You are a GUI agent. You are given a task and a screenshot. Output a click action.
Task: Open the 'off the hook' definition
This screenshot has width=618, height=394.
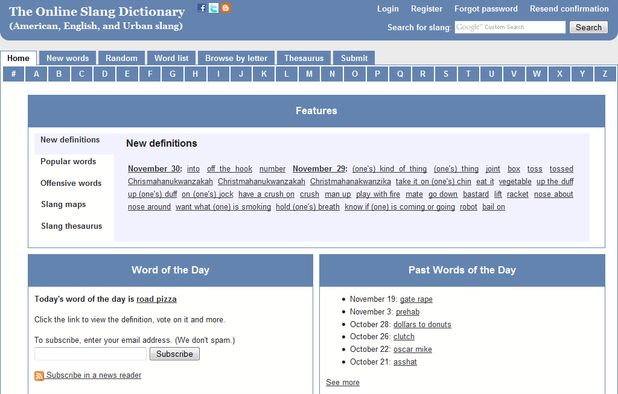[229, 169]
